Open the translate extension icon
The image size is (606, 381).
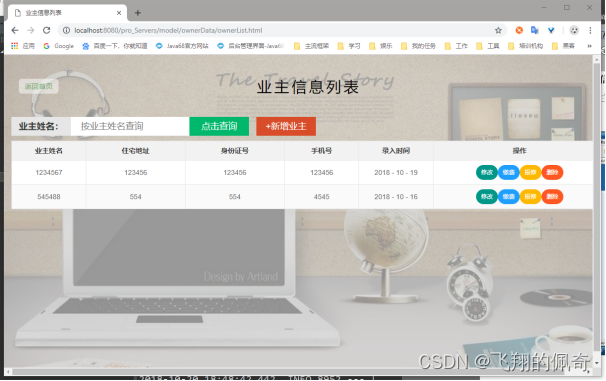535,30
